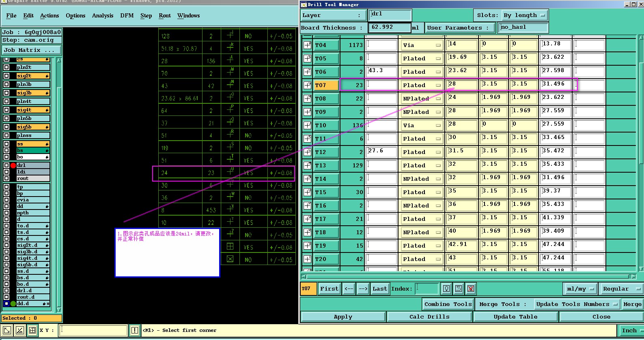Open the Plated type dropdown for T07

pos(421,85)
